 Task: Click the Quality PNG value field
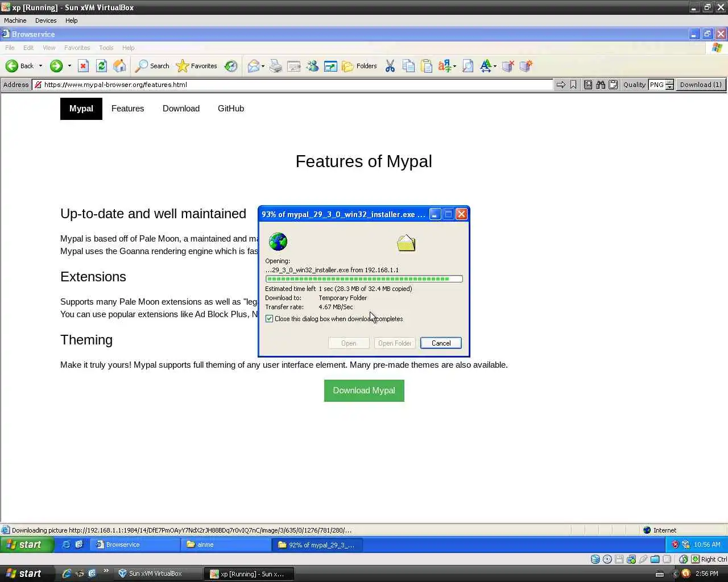657,85
